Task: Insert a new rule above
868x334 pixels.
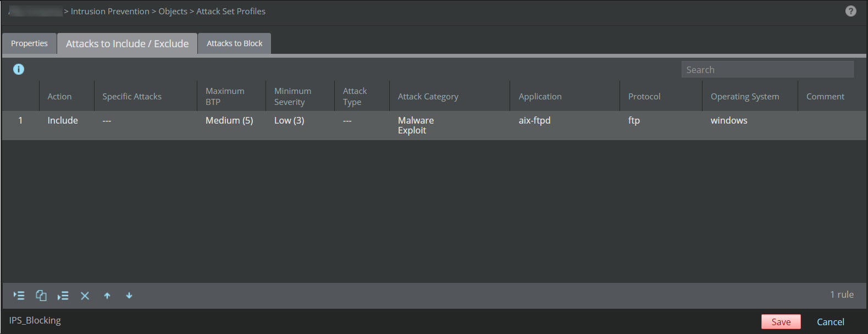Action: 19,296
